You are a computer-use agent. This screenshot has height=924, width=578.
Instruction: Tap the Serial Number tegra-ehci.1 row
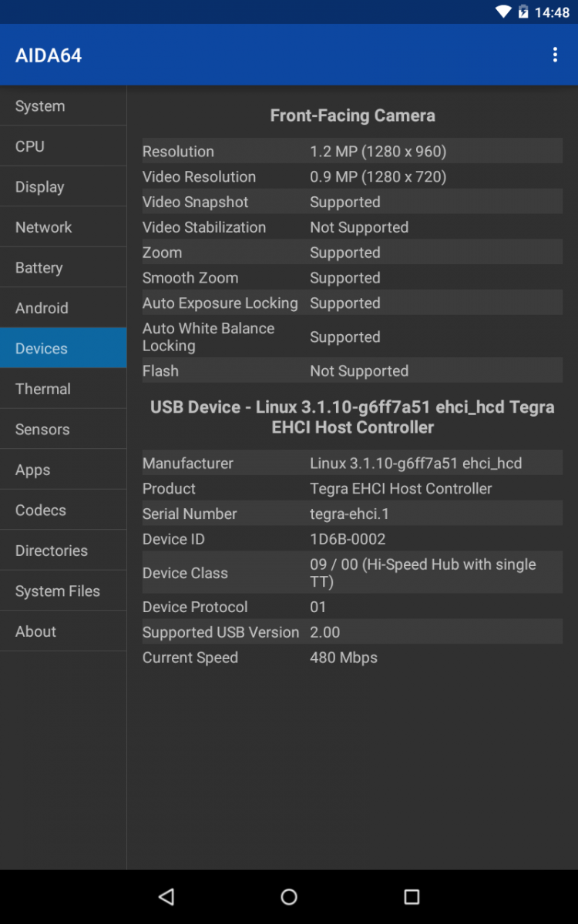pos(351,514)
